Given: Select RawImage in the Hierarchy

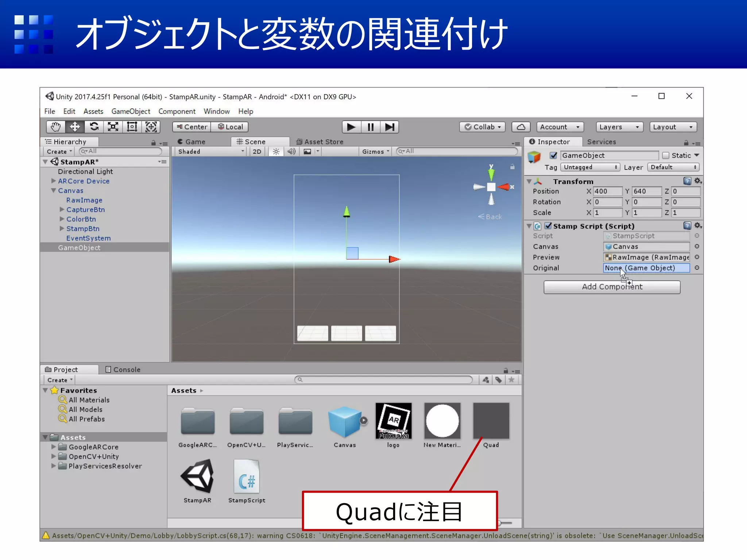Looking at the screenshot, I should tap(84, 200).
